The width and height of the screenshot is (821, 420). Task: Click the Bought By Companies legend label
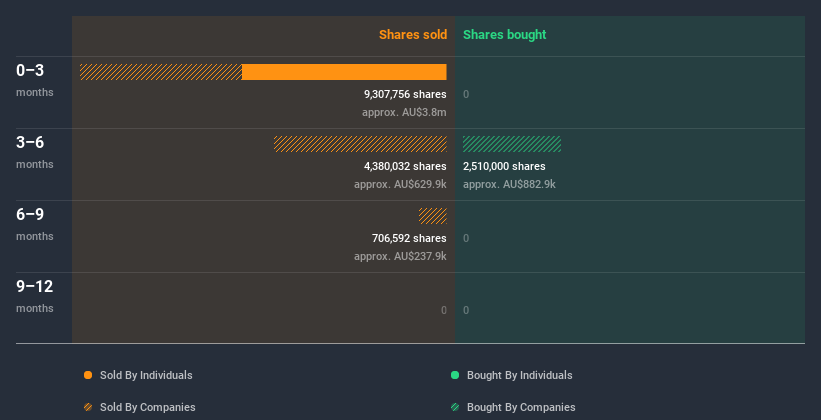(521, 407)
